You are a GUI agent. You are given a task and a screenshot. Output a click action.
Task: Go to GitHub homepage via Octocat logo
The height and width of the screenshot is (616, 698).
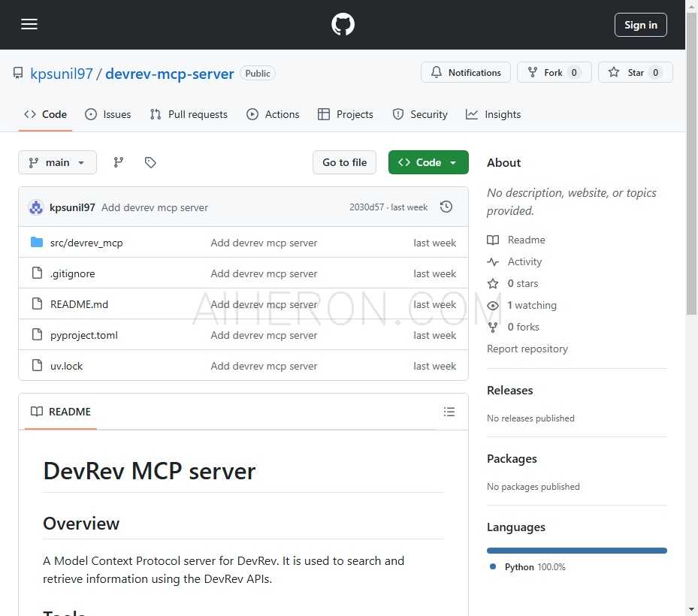pyautogui.click(x=343, y=25)
